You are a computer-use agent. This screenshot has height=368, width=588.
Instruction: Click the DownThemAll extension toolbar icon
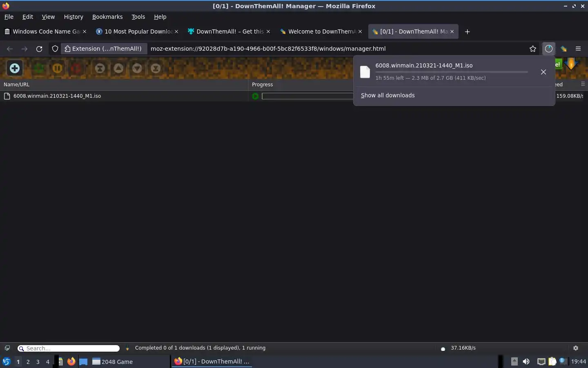tap(563, 49)
